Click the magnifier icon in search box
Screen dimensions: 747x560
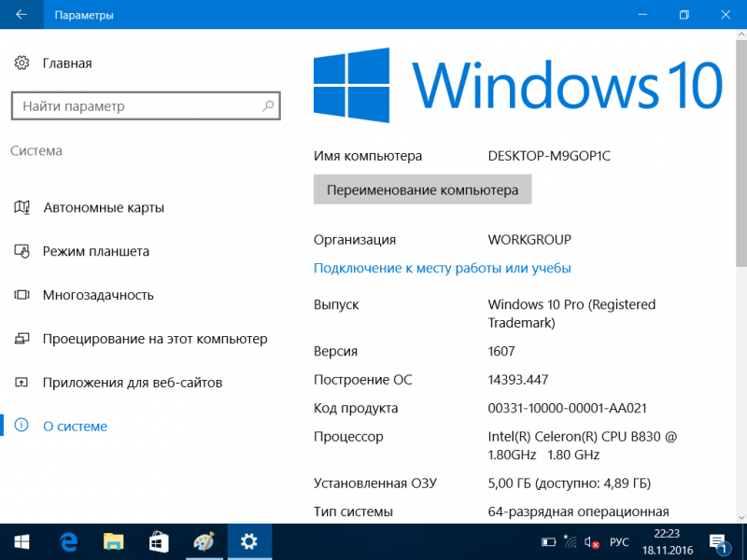pyautogui.click(x=268, y=105)
